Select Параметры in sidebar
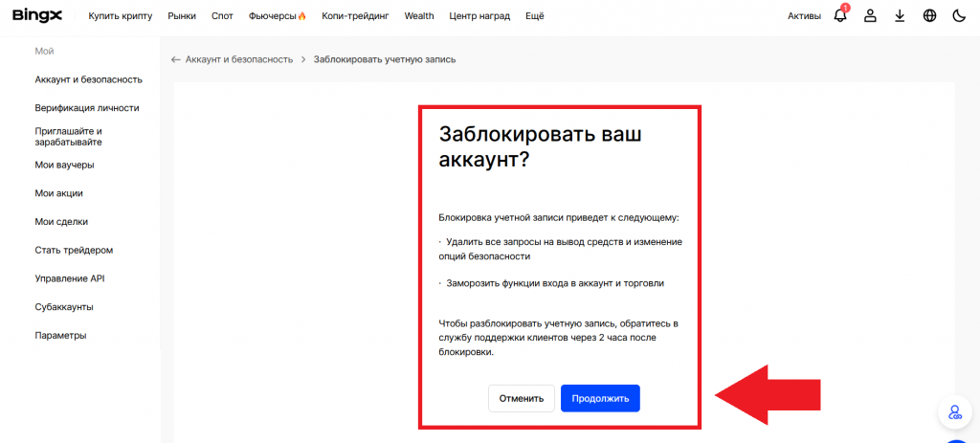Screen dimensions: 980x443 [60, 336]
